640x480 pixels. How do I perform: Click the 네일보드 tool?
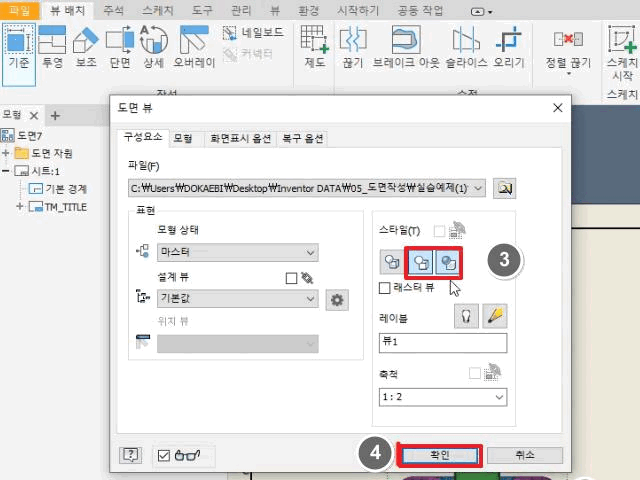click(x=253, y=32)
